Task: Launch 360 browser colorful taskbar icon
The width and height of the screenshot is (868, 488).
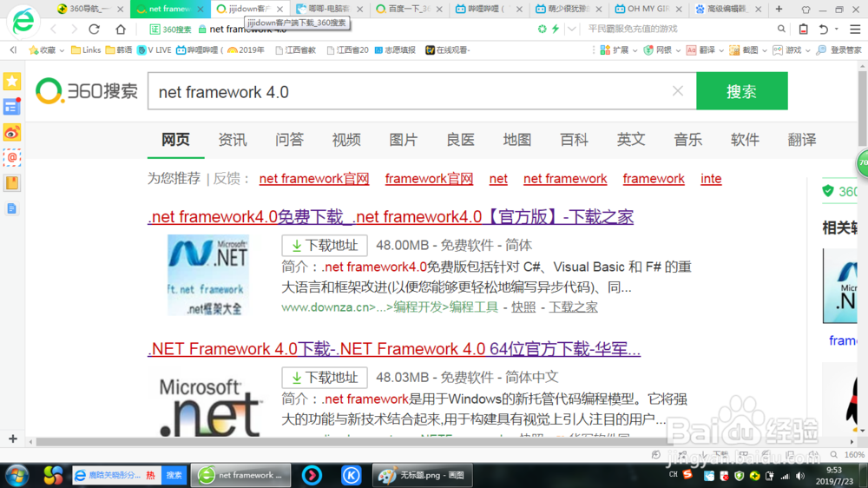Action: tap(53, 475)
